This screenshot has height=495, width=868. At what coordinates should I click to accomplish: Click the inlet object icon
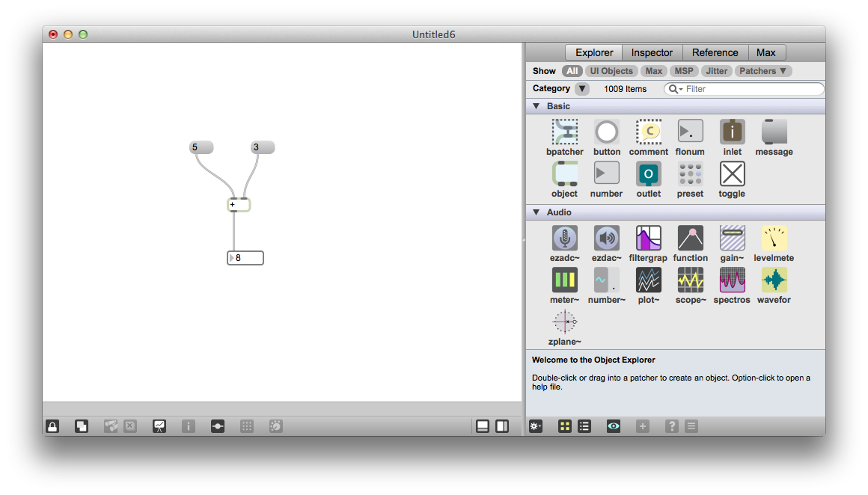[732, 132]
